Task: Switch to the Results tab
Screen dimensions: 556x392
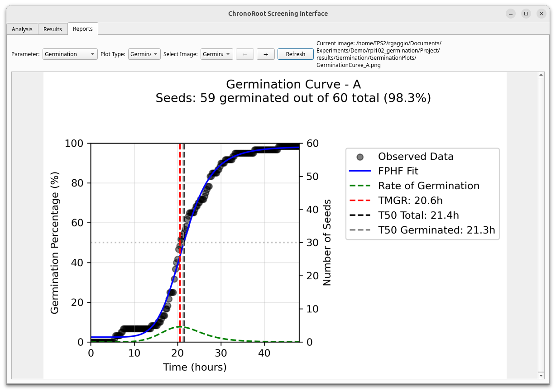Action: (x=53, y=29)
